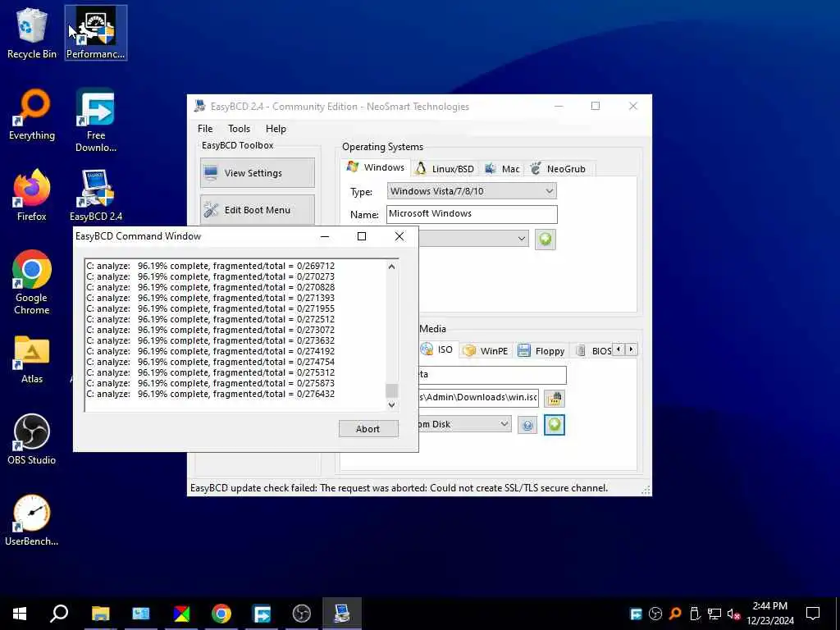Select the UserBenchmark desktop shortcut
The image size is (840, 630).
click(32, 521)
